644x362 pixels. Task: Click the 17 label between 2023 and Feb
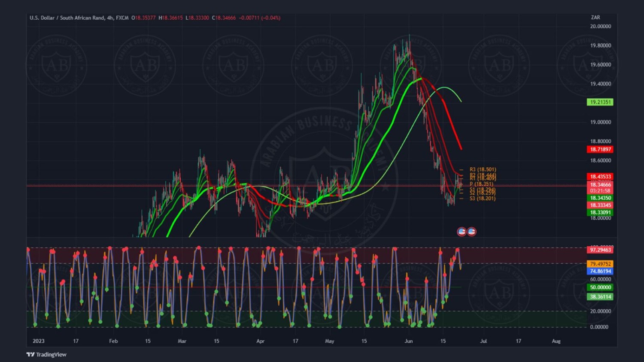coord(76,341)
